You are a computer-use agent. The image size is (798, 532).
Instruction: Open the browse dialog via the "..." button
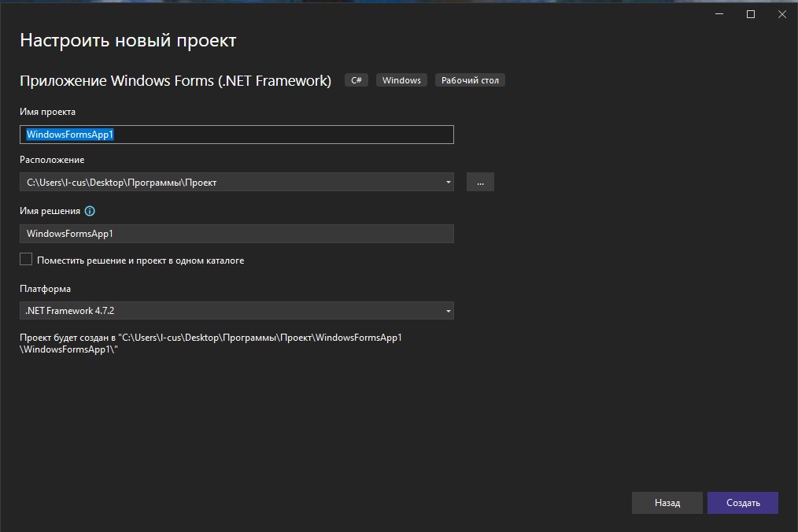pyautogui.click(x=480, y=181)
